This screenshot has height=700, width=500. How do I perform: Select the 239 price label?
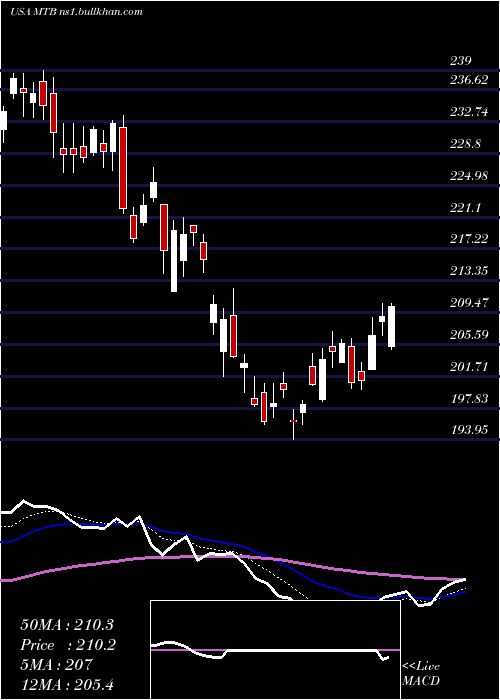(x=460, y=61)
